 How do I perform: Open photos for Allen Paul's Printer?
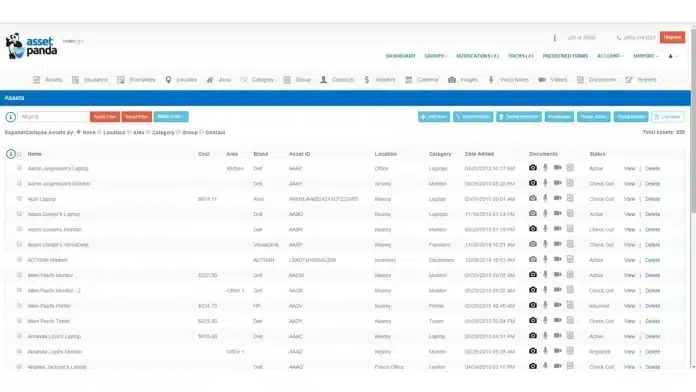click(533, 305)
